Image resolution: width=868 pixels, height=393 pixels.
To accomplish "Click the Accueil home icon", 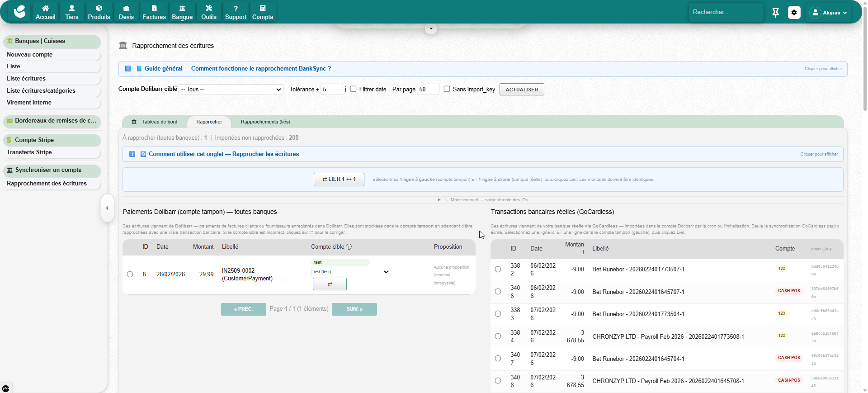I will click(45, 9).
